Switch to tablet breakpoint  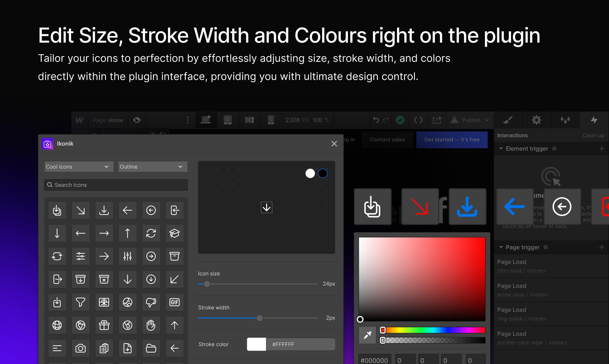228,120
